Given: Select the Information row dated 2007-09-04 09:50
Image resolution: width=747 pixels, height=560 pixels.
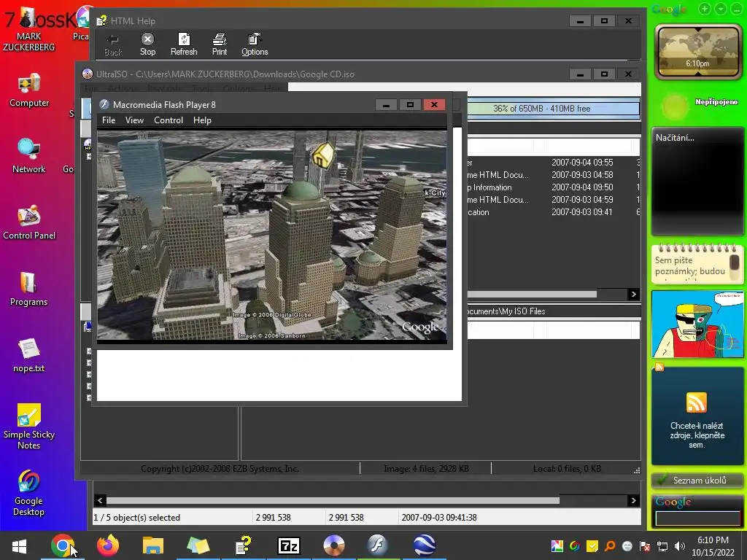Looking at the screenshot, I should (554, 187).
